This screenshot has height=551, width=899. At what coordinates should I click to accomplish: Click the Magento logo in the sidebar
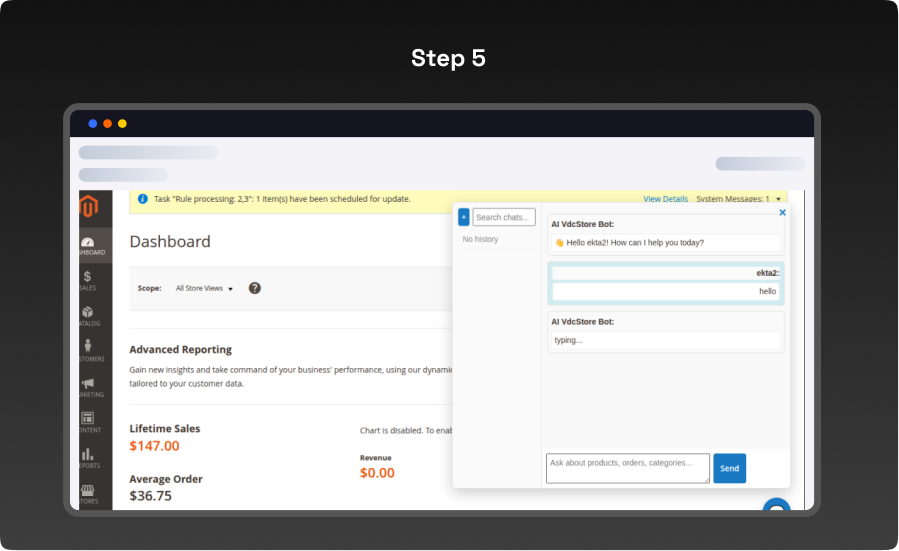point(91,208)
